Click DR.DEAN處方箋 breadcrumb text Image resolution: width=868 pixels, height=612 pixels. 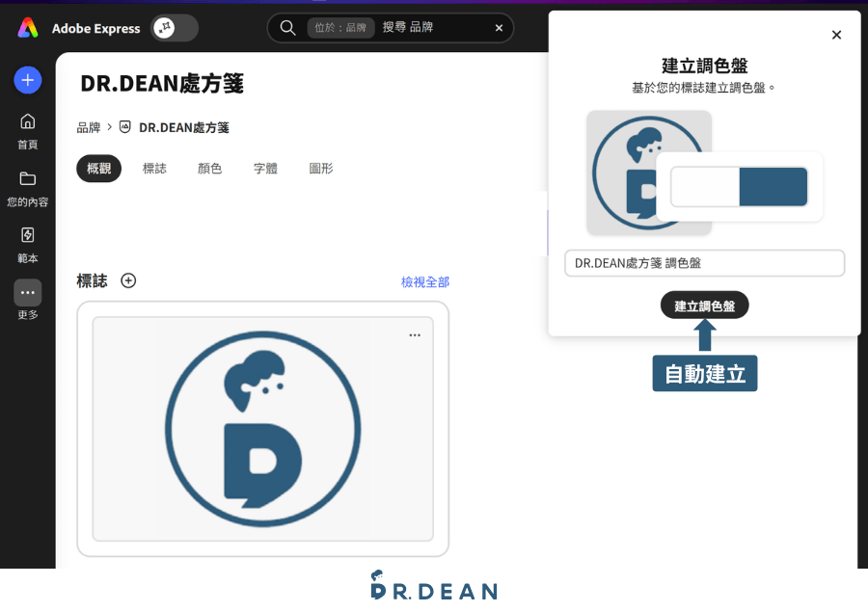point(184,128)
